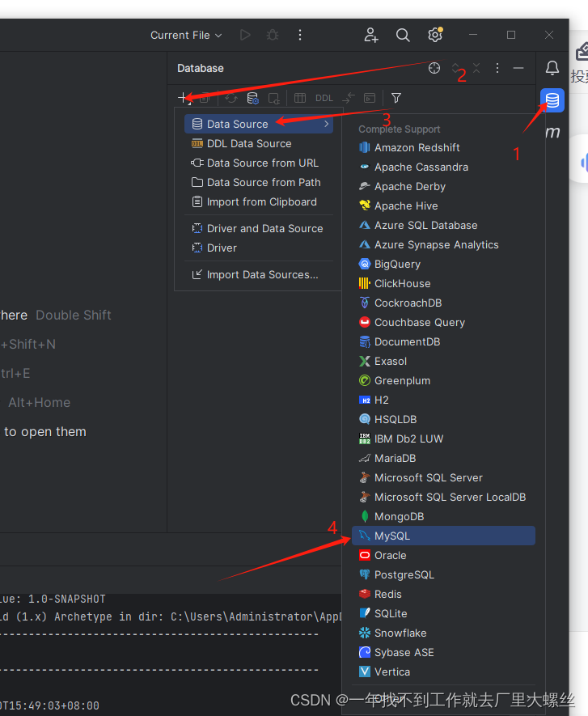
Task: Select Import from Clipboard
Action: [258, 201]
